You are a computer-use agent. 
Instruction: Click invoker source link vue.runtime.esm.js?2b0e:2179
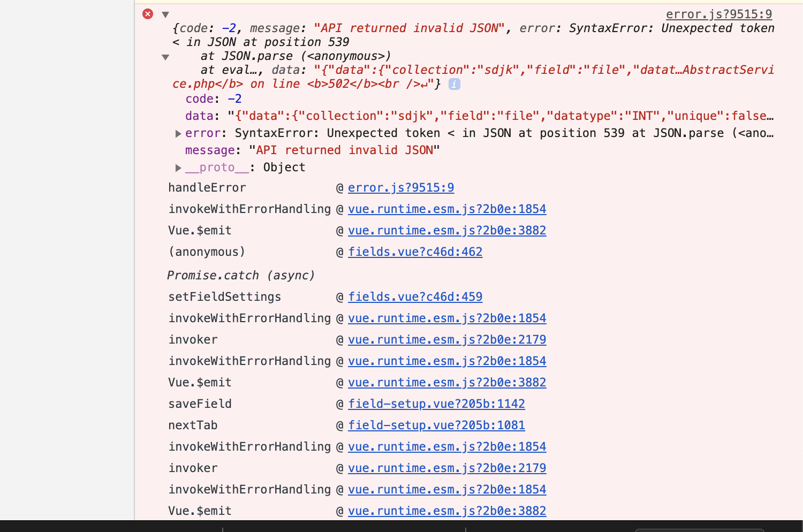(448, 339)
